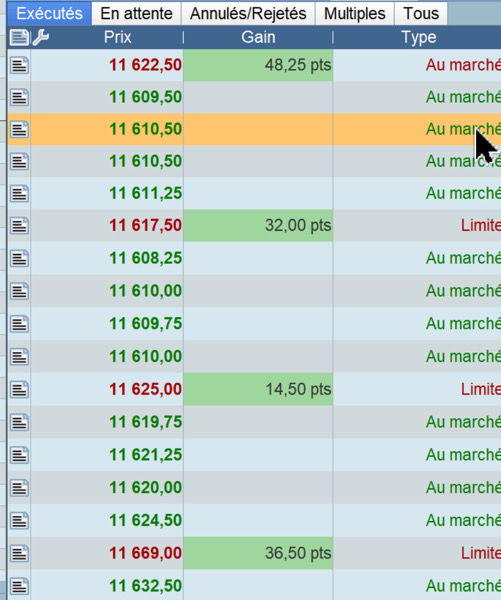501x600 pixels.
Task: Switch to the Exécutés tab
Action: (49, 14)
